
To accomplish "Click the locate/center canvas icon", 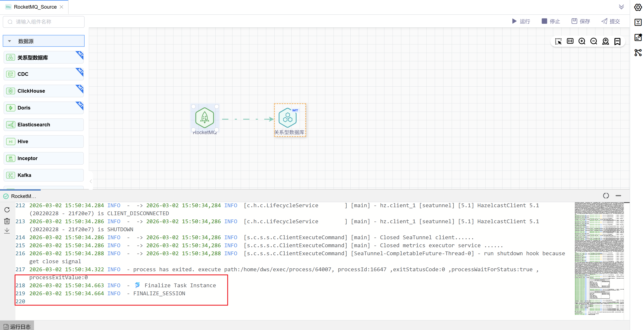I will click(x=605, y=41).
